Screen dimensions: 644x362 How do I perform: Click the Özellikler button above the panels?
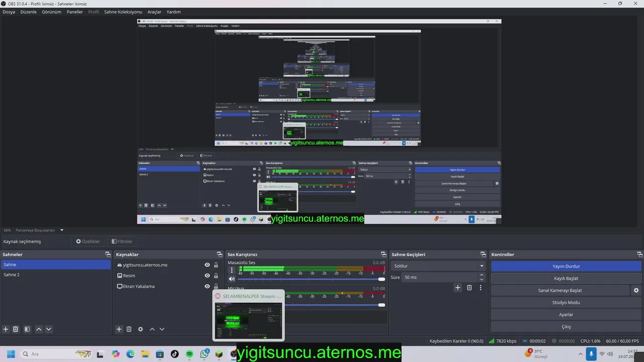[88, 241]
